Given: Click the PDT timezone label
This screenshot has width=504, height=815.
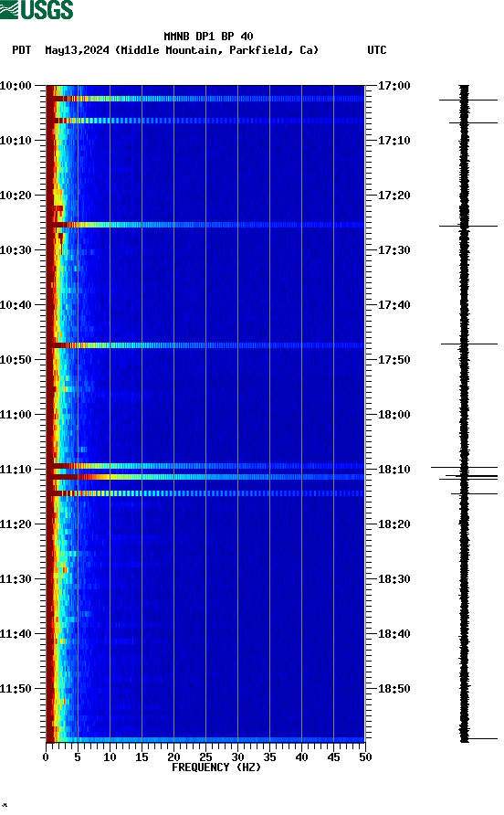Looking at the screenshot, I should (x=21, y=50).
